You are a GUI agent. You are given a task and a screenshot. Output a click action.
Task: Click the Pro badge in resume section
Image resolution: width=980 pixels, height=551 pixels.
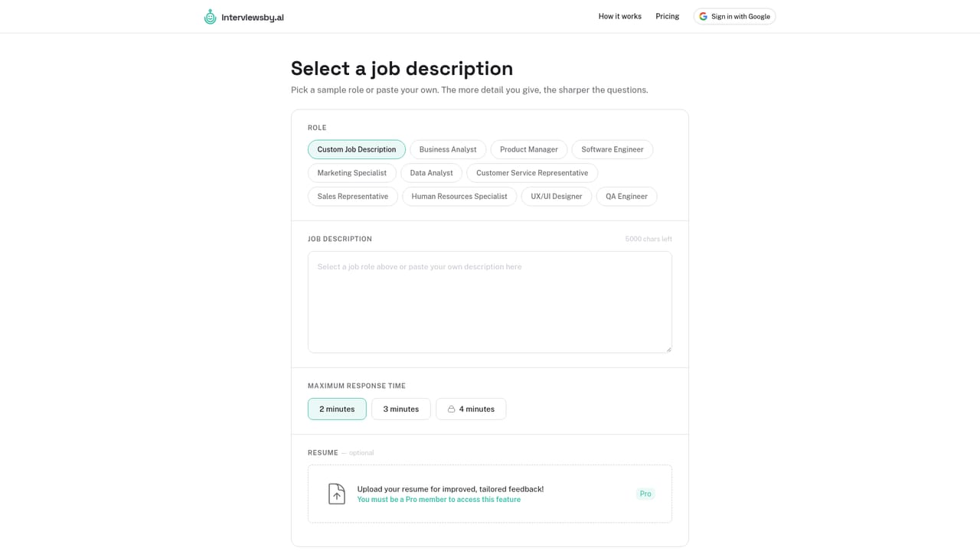[x=645, y=494]
